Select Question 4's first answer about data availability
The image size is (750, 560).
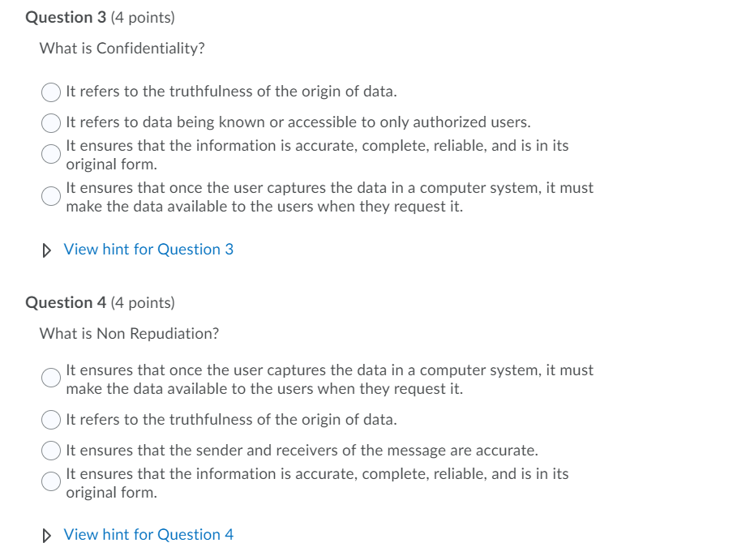pos(51,378)
